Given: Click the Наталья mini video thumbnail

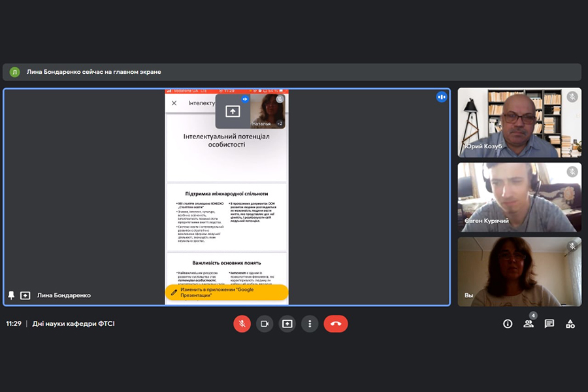Looking at the screenshot, I should point(267,112).
